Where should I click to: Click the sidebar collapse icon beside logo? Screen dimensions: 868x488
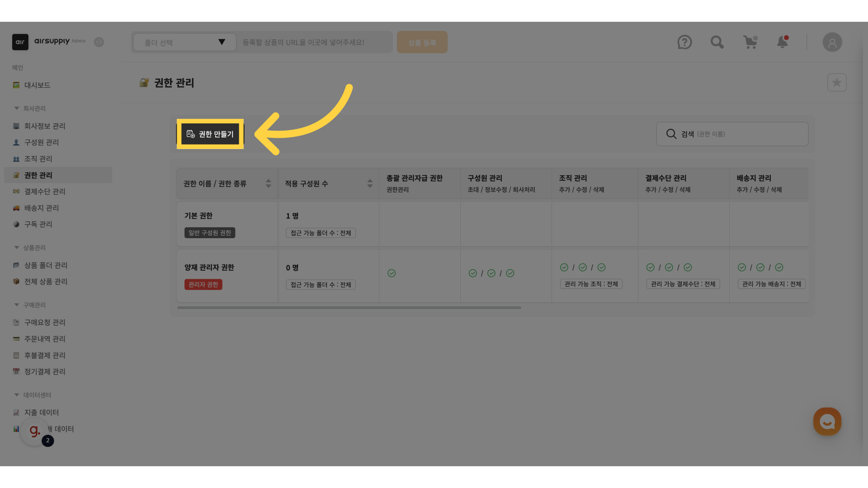99,42
